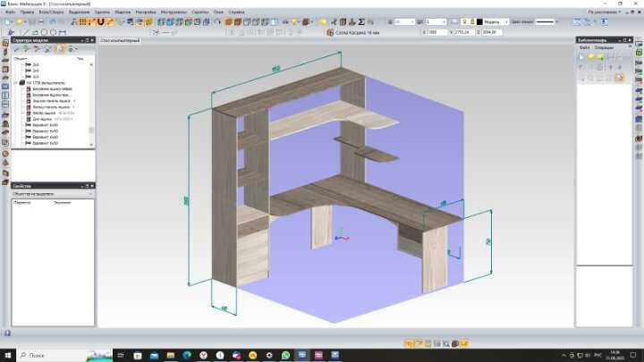Open the eye visibility dropdown in Структура модели
The image size is (644, 362).
coord(72,50)
